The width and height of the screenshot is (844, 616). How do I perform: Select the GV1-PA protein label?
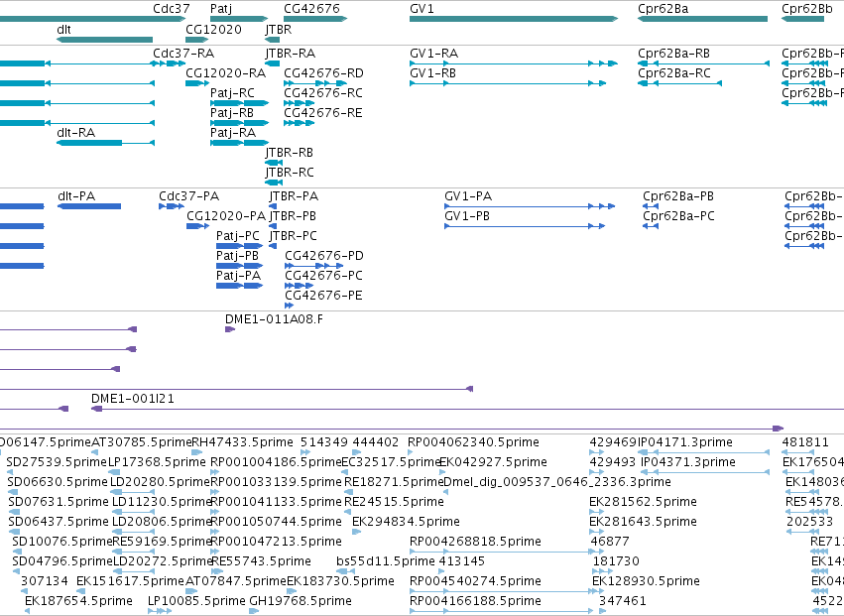[x=468, y=196]
